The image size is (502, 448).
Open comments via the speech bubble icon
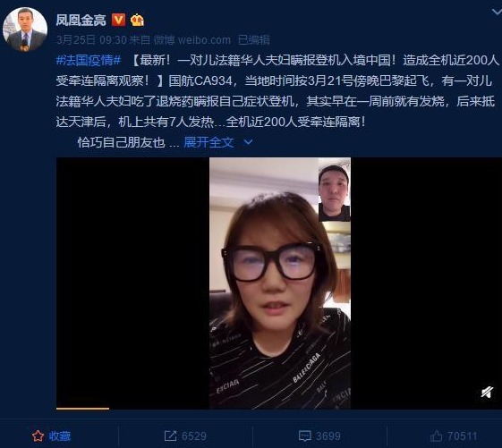pyautogui.click(x=304, y=435)
